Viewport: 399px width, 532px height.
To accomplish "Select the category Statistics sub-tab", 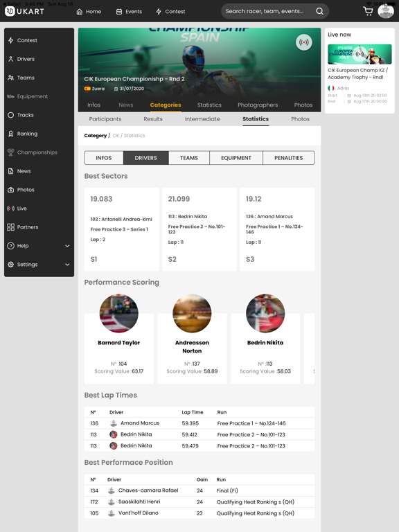I will point(256,118).
